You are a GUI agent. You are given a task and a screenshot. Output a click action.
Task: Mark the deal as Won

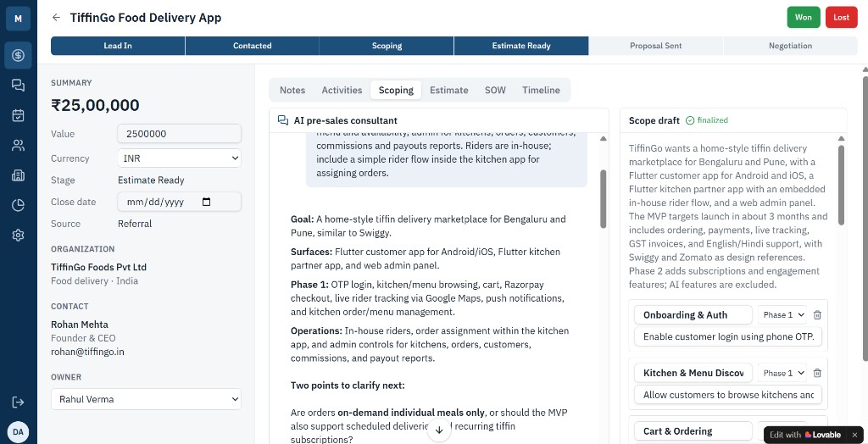click(804, 17)
